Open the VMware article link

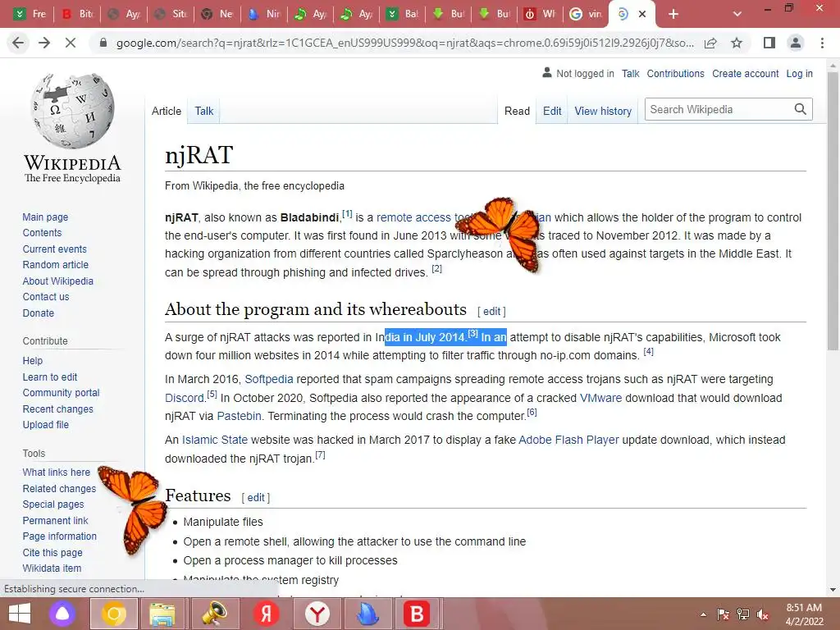pos(600,398)
